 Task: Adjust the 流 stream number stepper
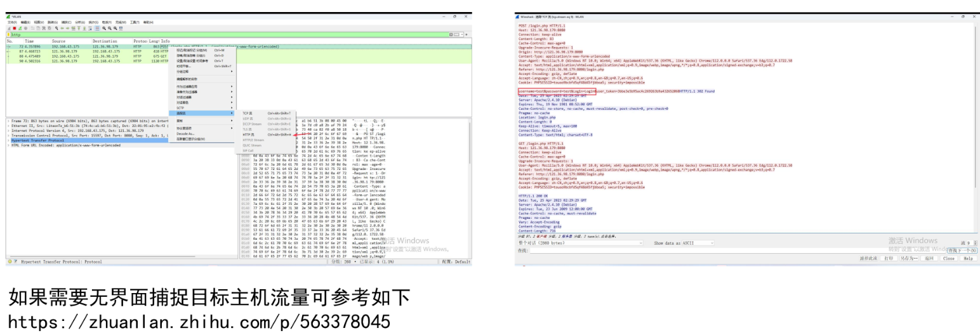[x=976, y=243]
